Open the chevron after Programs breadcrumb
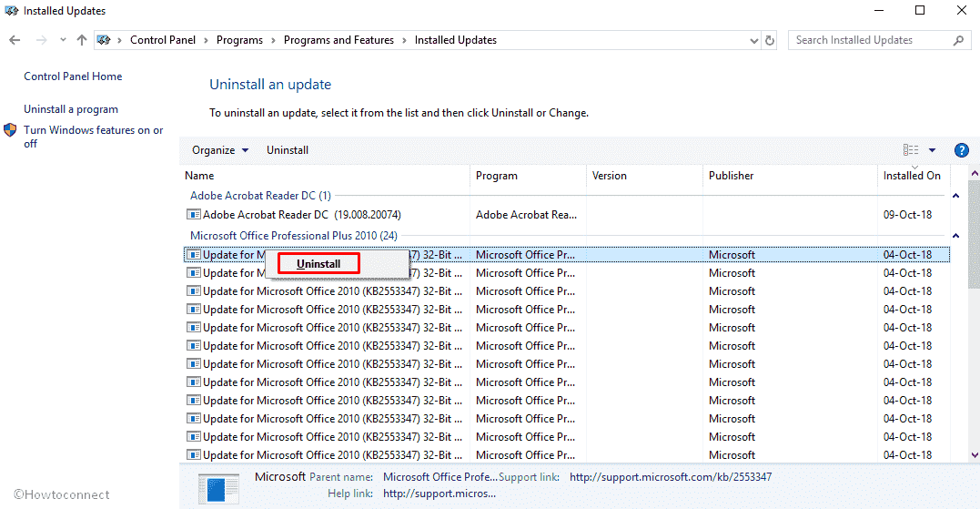 (273, 40)
